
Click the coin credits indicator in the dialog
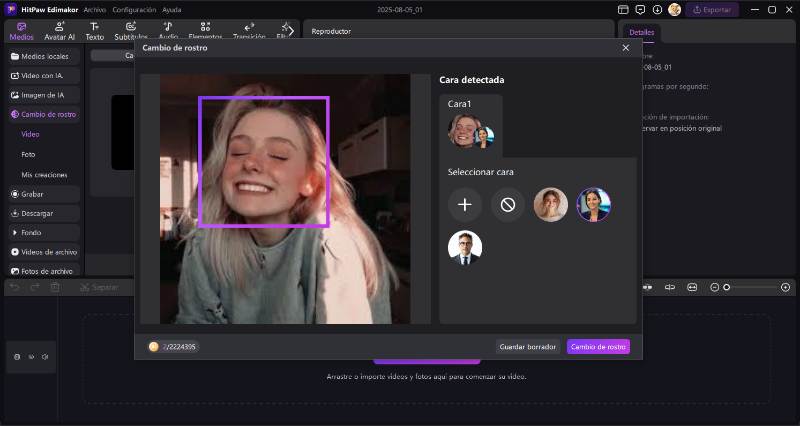[173, 346]
